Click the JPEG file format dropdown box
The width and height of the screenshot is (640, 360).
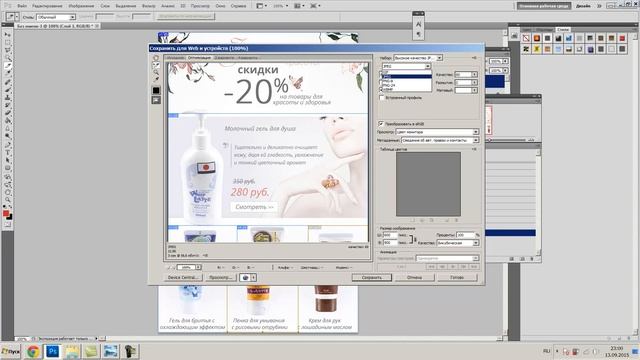406,66
